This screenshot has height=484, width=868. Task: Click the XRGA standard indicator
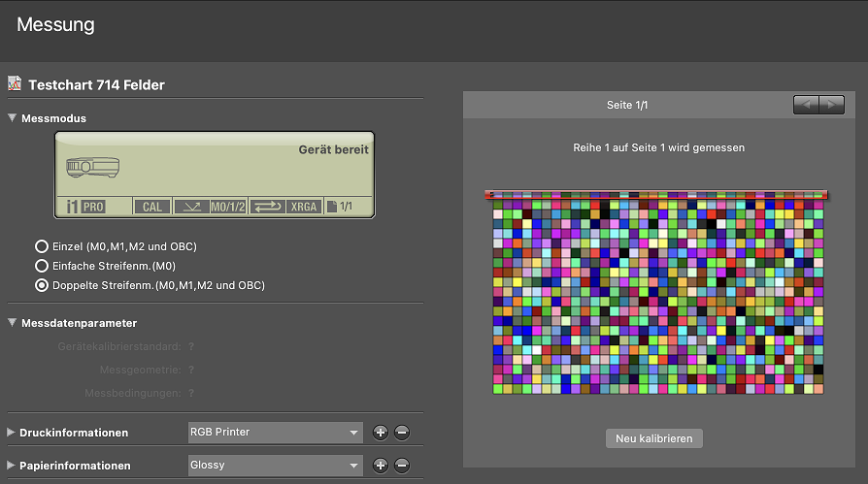click(304, 207)
